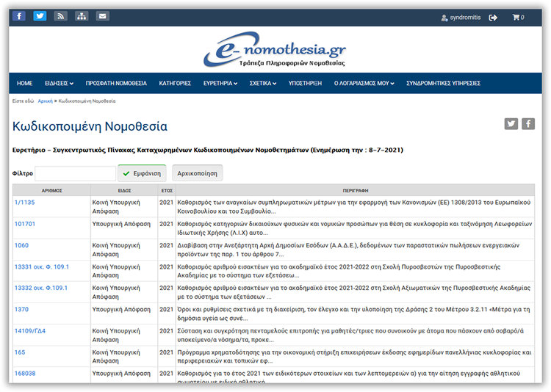551x392 pixels.
Task: Expand the ΕΥΡΕΤΗΡΙΑ dropdown menu
Action: click(x=220, y=83)
